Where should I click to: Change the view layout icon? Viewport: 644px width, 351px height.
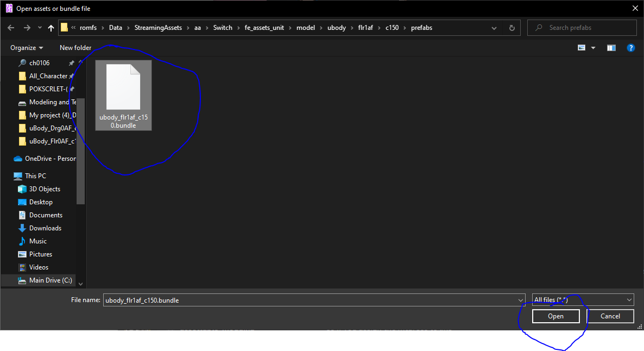click(582, 48)
